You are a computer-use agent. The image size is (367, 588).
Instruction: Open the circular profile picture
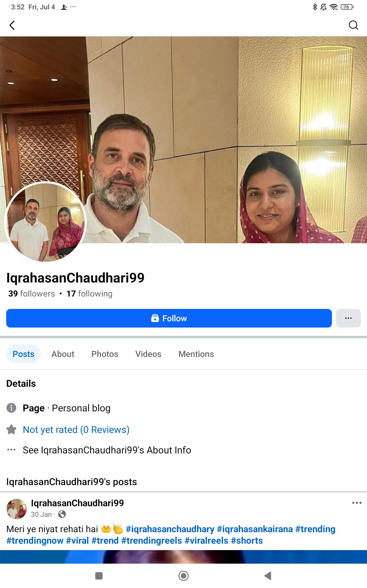[46, 222]
